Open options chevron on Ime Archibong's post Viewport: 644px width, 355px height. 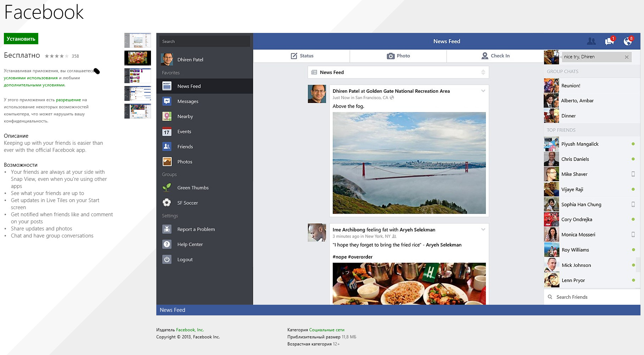pos(483,230)
